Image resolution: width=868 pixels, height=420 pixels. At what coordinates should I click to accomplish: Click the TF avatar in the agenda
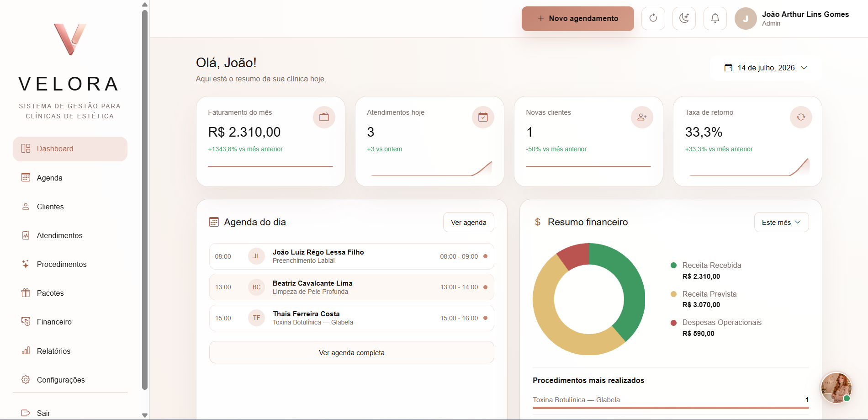coord(256,318)
